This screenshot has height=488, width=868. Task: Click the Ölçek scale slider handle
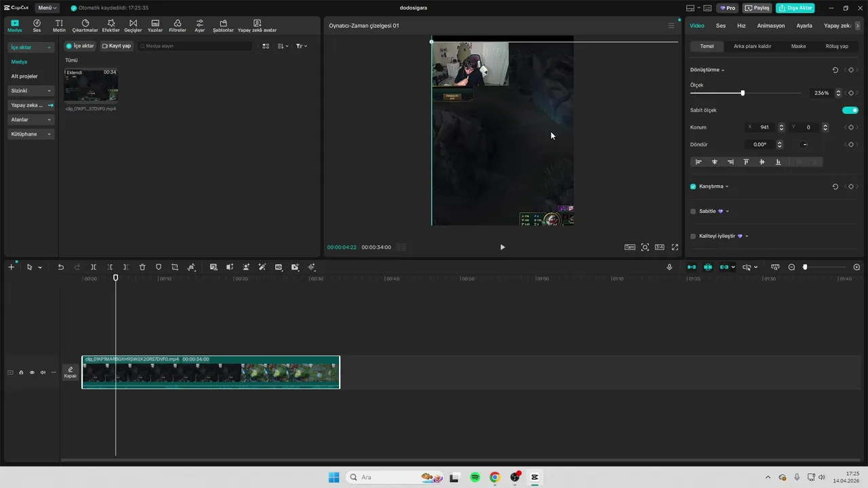coord(743,93)
